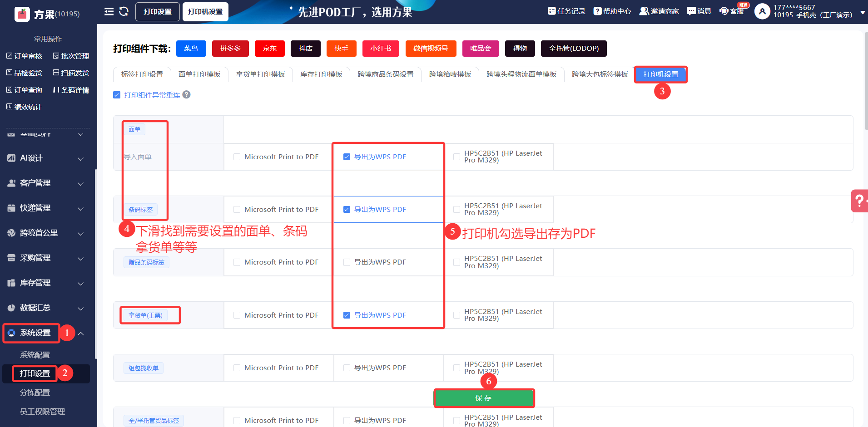Uncheck 导出为WPS PDF in 拿货单(工票) row

347,315
